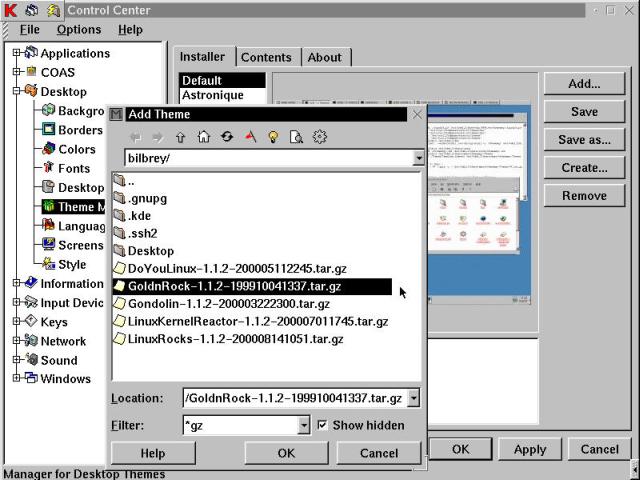Screen dimensions: 640x480
Task: Select Colors in the Desktop tree
Action: [x=76, y=149]
